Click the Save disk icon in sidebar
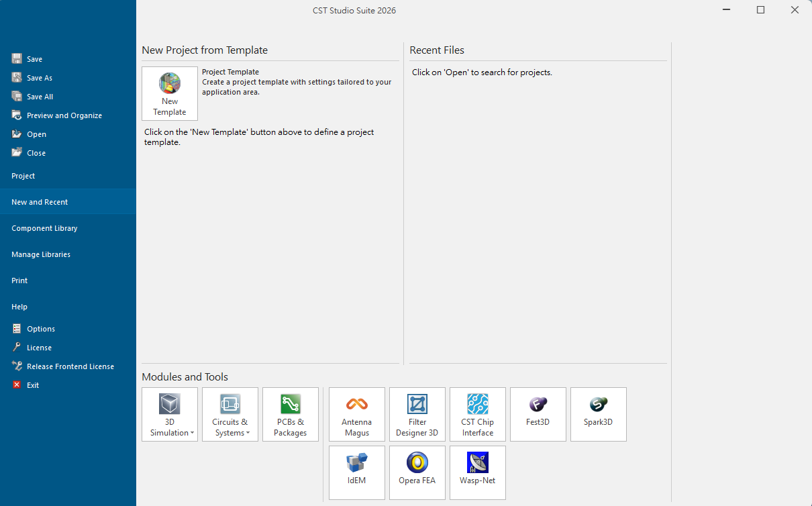This screenshot has width=812, height=506. click(x=17, y=59)
